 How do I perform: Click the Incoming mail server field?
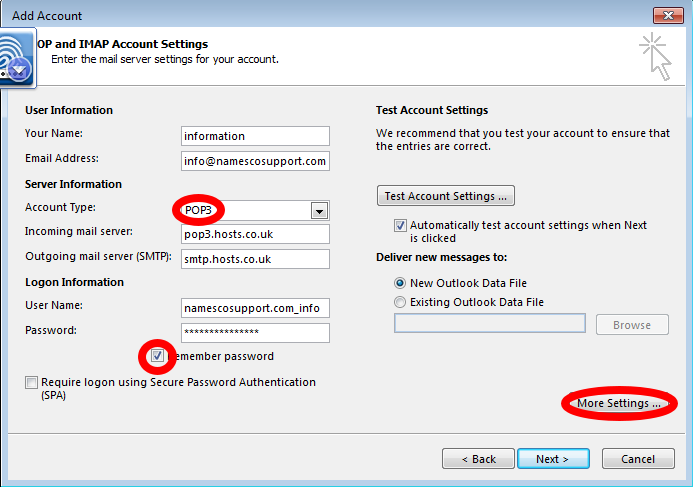click(255, 234)
